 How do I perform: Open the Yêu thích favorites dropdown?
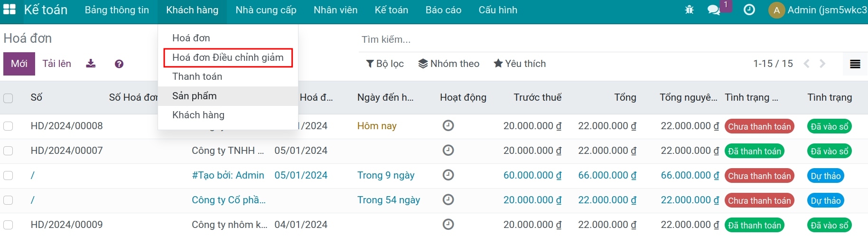click(520, 64)
